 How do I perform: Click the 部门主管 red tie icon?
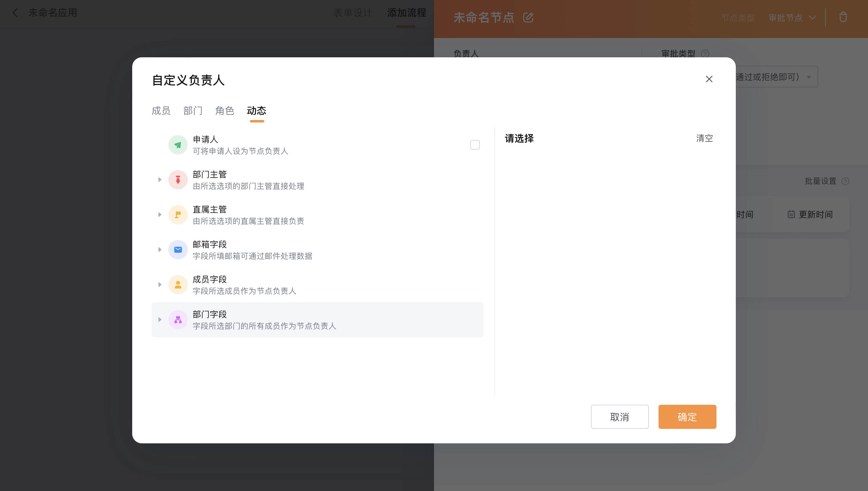tap(178, 180)
